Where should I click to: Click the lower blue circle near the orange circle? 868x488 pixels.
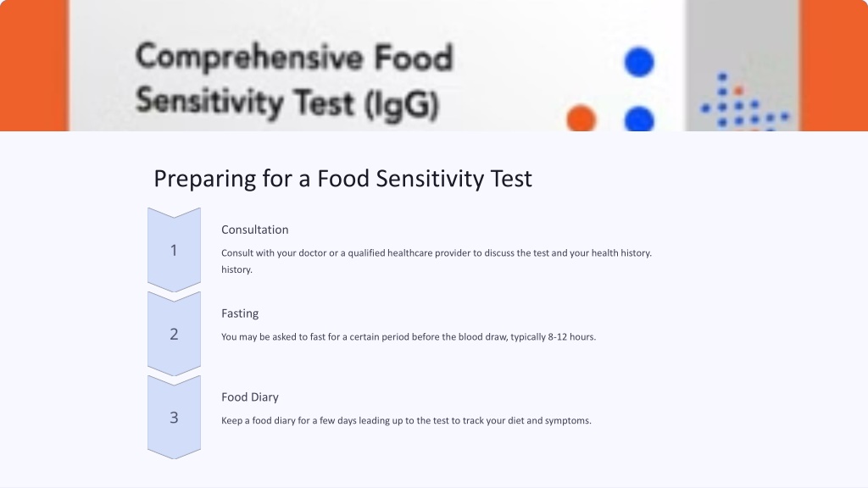click(x=639, y=119)
